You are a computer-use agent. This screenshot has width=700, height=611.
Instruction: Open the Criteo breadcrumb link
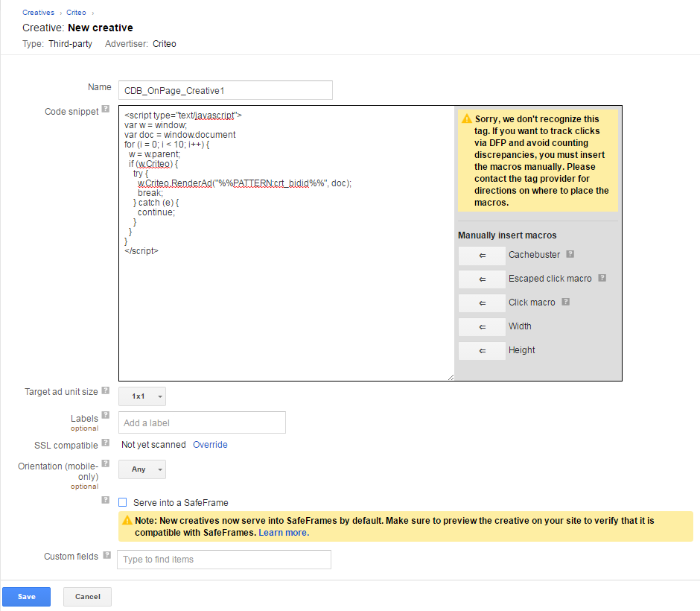[76, 13]
